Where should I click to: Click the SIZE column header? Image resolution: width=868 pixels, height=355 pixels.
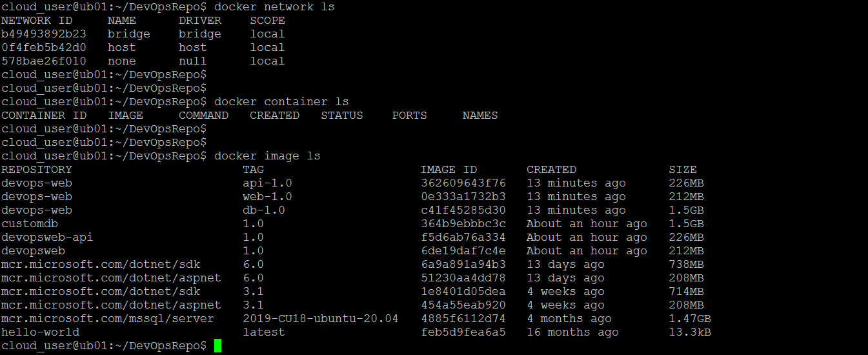(x=683, y=170)
